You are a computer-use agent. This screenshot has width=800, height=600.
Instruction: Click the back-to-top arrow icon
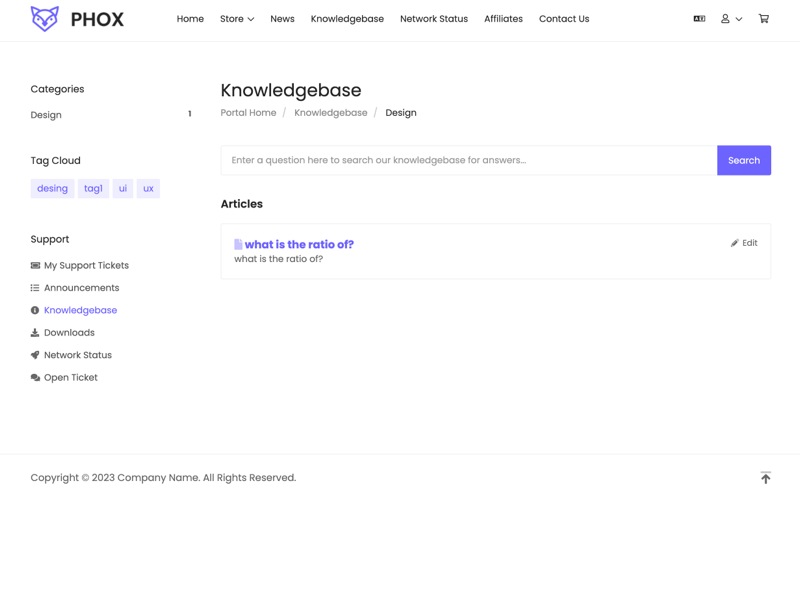click(x=765, y=478)
